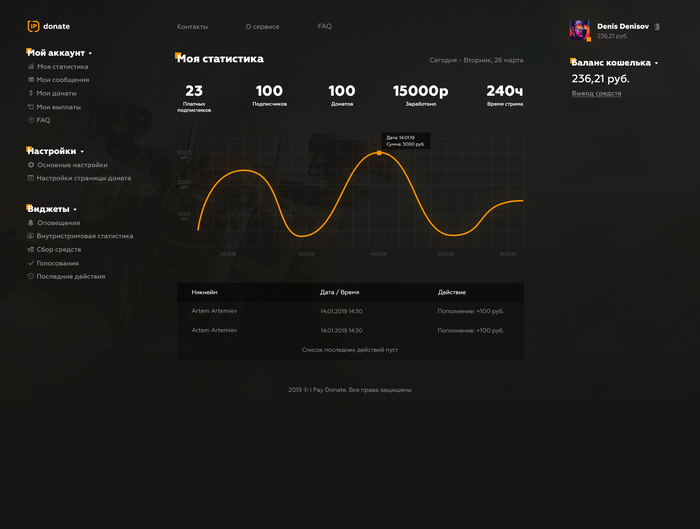The image size is (700, 529).
Task: Click the small icon next to Denis Denisov
Action: (x=657, y=27)
